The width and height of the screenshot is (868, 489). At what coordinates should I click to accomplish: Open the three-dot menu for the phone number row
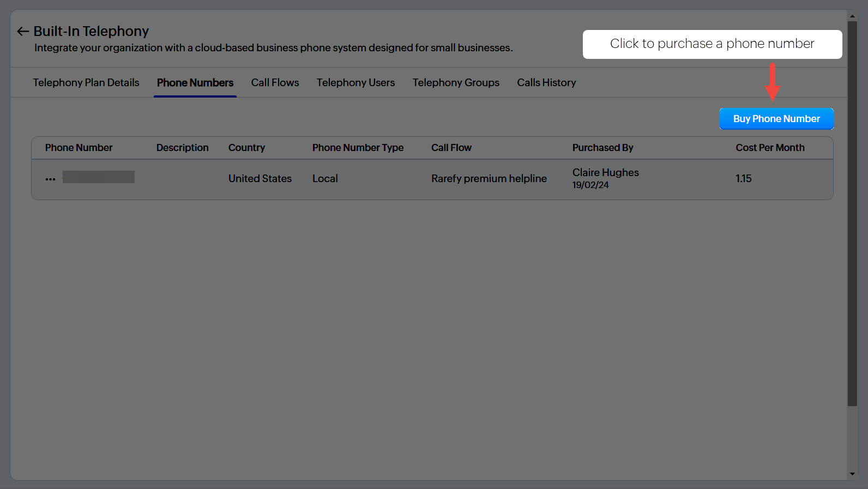[50, 179]
